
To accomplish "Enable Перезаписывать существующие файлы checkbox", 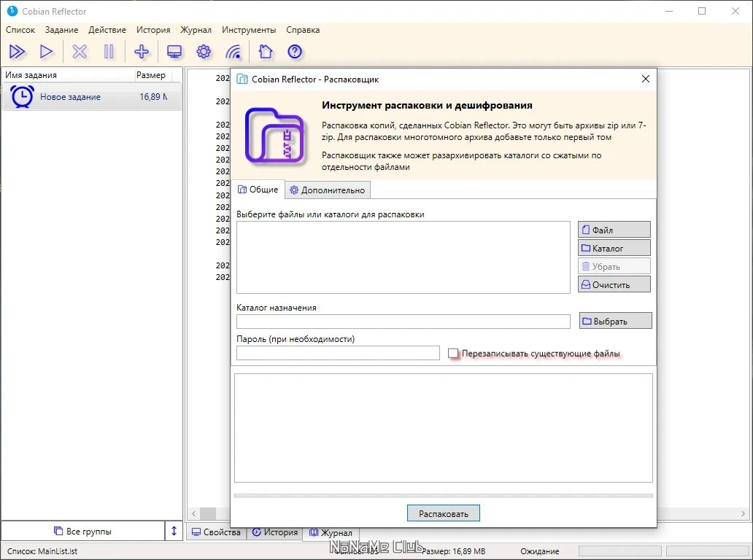I will click(453, 354).
